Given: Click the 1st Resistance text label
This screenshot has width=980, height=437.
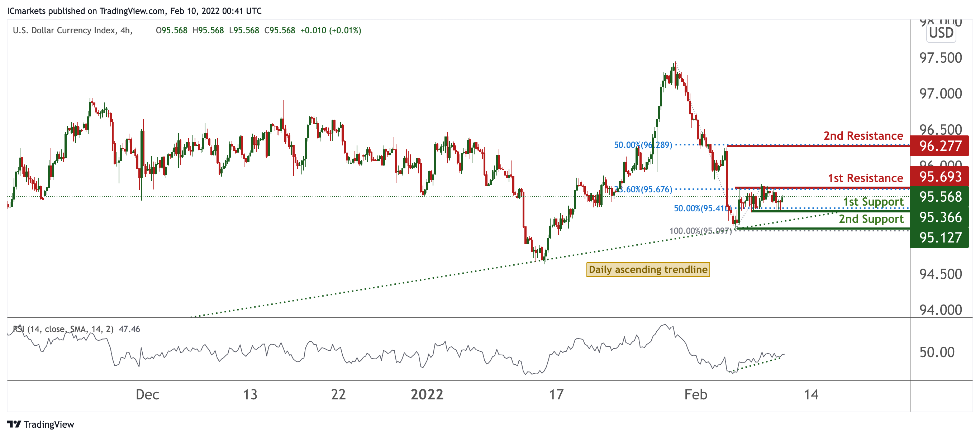Looking at the screenshot, I should click(x=866, y=178).
